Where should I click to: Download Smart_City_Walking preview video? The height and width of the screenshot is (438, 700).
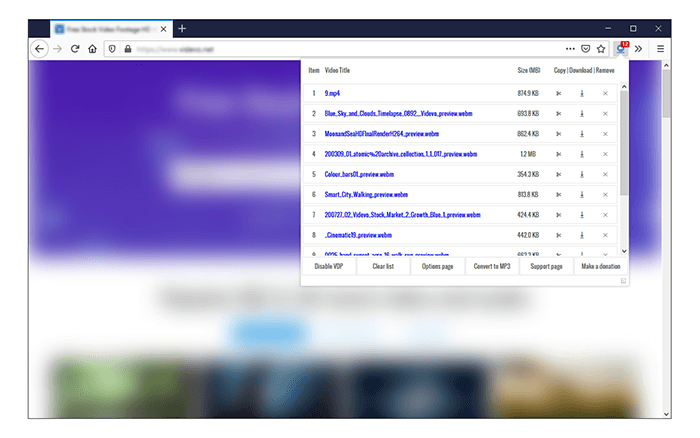coord(582,195)
